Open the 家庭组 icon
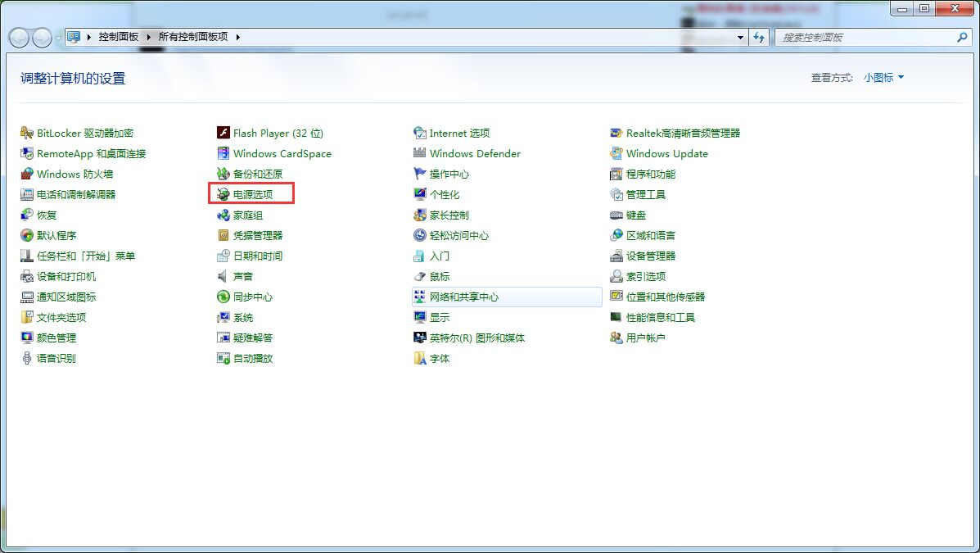980x553 pixels. 224,215
